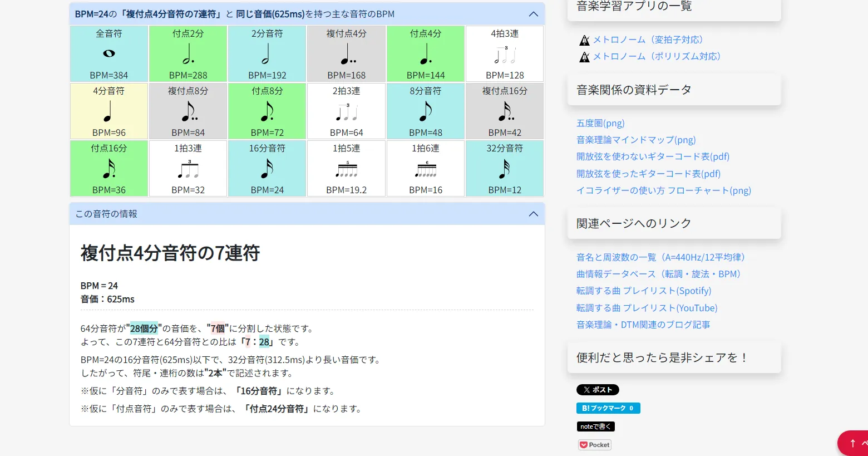Click the BPM=42 label
This screenshot has height=456, width=868.
[505, 133]
